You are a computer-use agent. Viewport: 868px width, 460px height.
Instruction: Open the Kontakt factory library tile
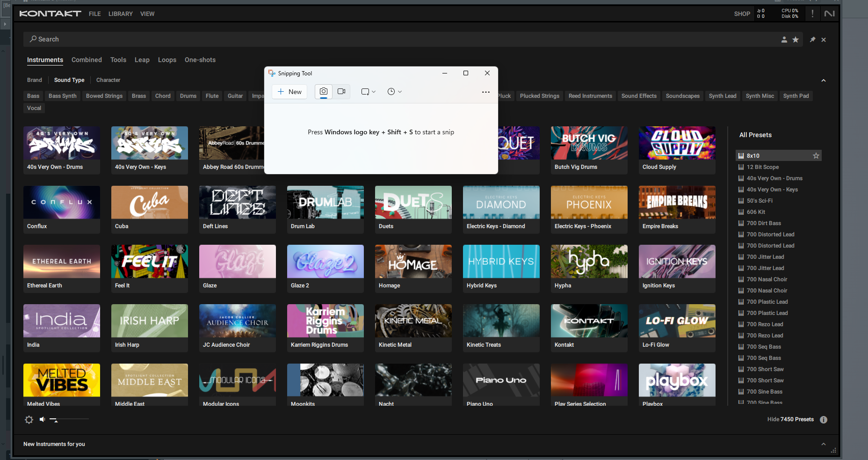(589, 328)
